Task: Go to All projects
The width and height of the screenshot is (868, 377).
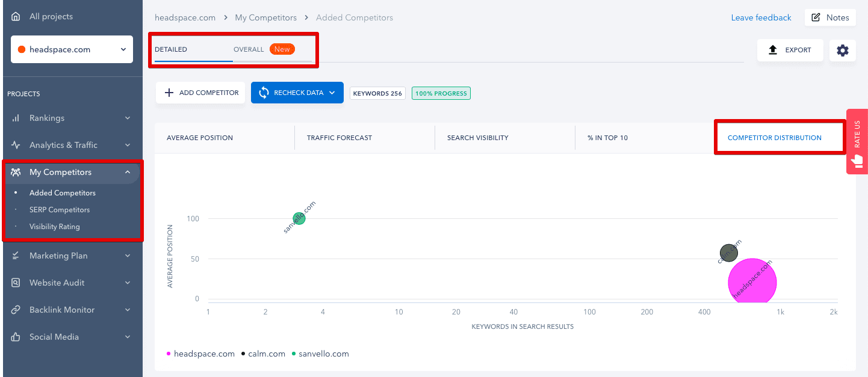Action: [x=51, y=17]
